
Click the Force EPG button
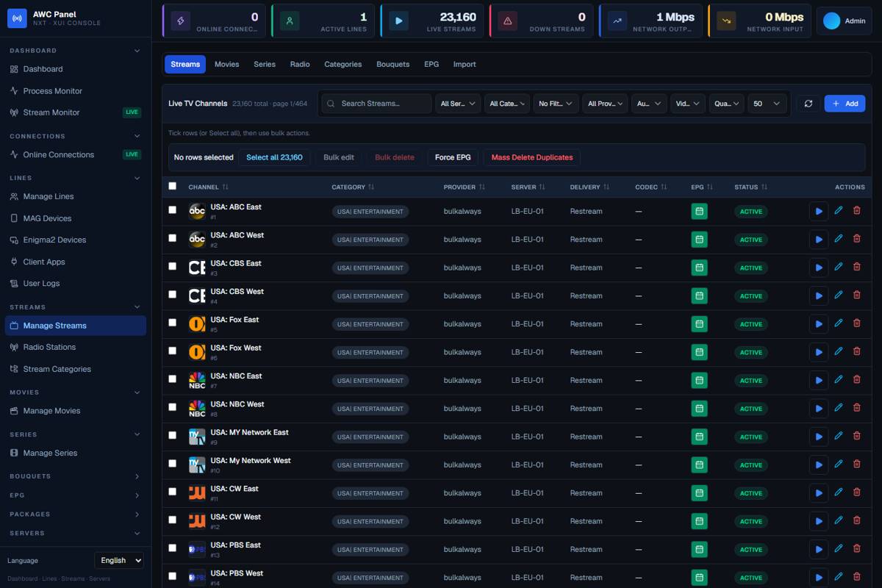tap(453, 157)
